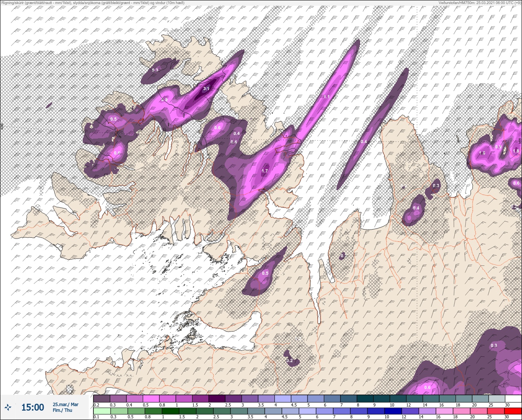
Task: Pick the pink-red 25 rain scale swatch
Action: [496, 411]
